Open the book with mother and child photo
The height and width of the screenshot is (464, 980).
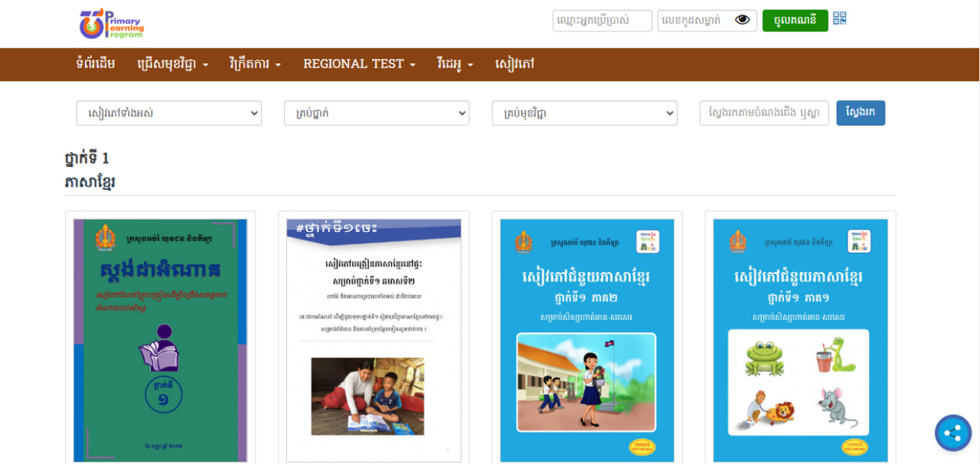pos(374,340)
